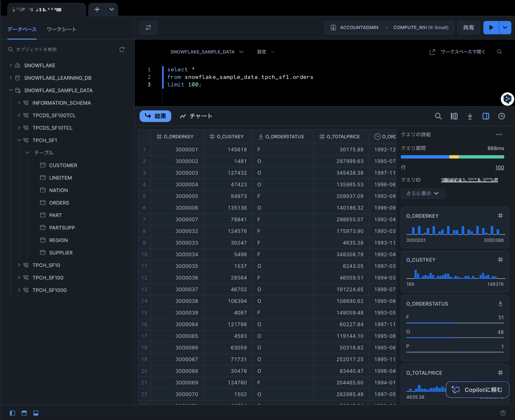Sort by the O_ORDERKEY column header

177,136
